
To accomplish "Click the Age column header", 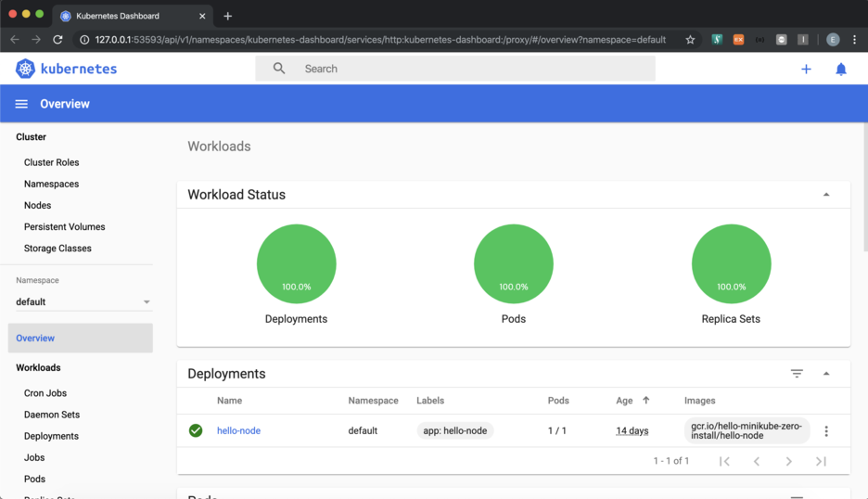I will pos(624,401).
